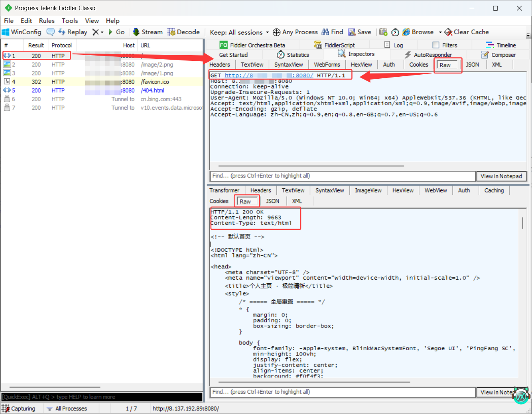Toggle Capturing in the status bar
The height and width of the screenshot is (414, 532).
(x=19, y=408)
